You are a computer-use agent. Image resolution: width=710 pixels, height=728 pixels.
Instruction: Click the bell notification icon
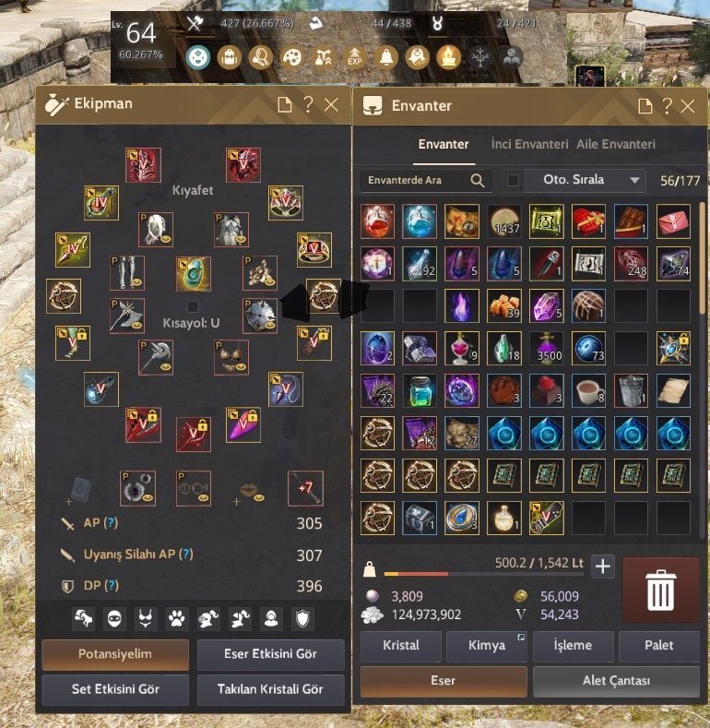click(x=386, y=57)
